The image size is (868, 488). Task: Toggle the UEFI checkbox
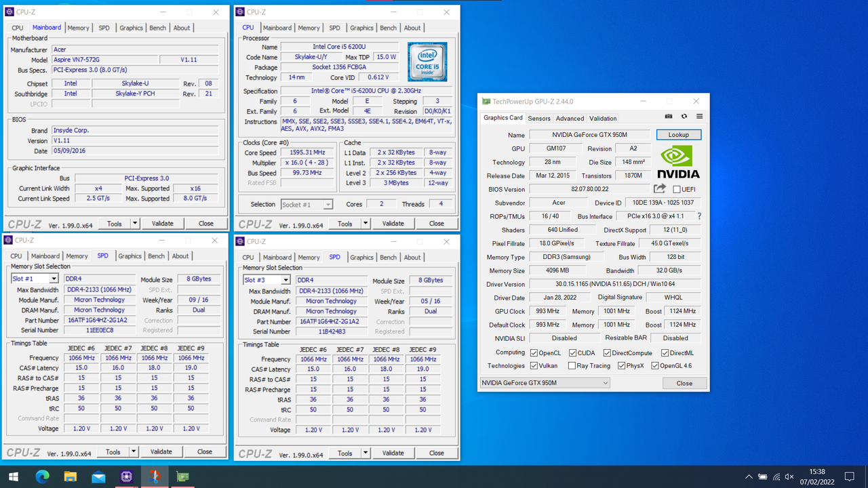pyautogui.click(x=677, y=189)
